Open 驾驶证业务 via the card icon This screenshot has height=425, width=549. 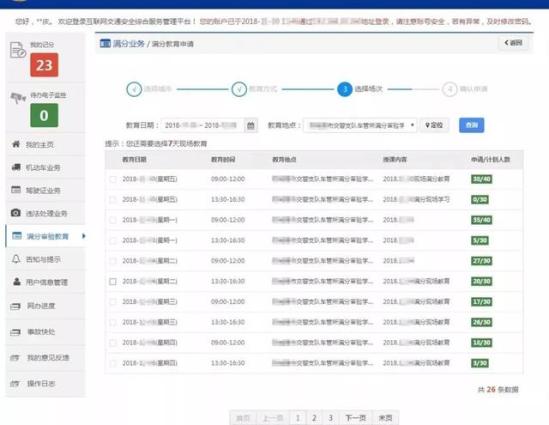tap(16, 190)
